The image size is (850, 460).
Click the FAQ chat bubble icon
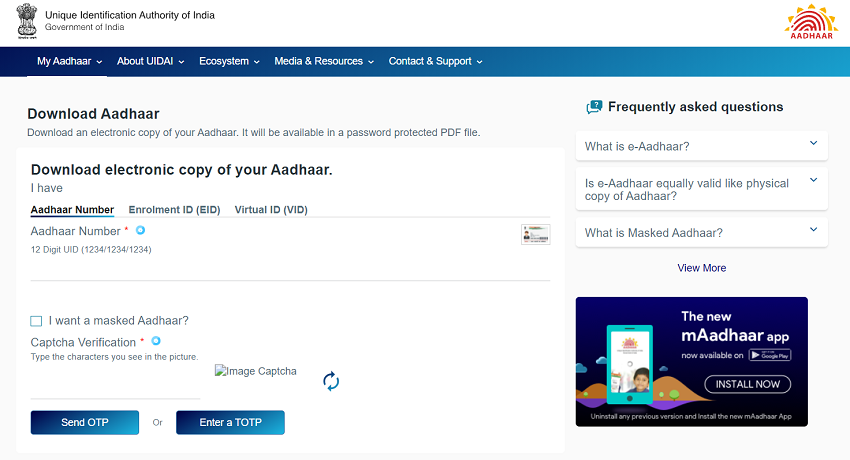[594, 107]
